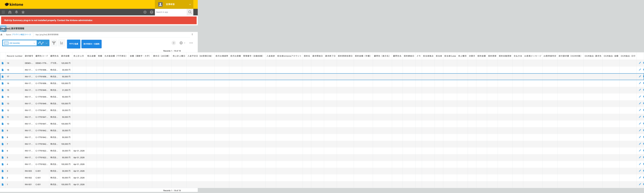This screenshot has height=193, width=644.
Task: Pin the breadcrumb bar with pin icon
Action: click(x=192, y=35)
